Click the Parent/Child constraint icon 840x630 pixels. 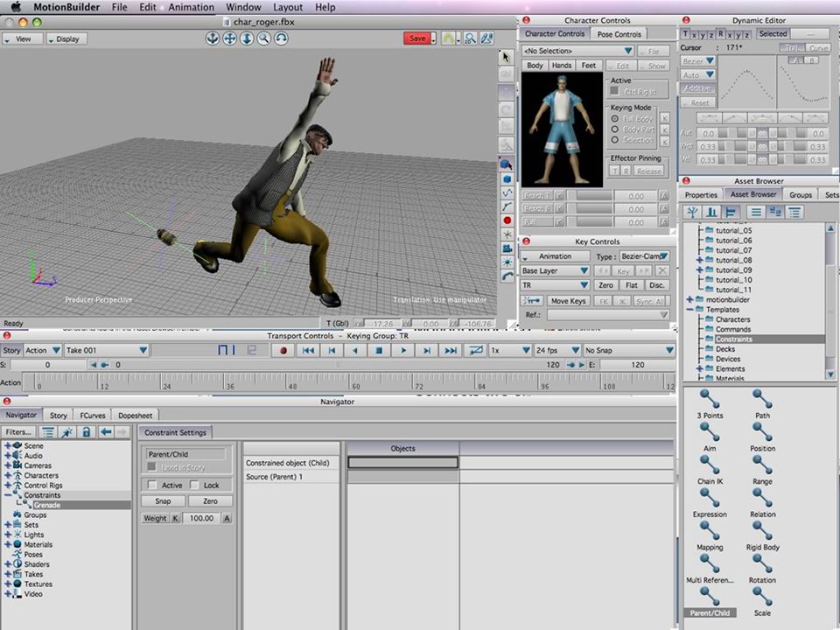[x=710, y=596]
